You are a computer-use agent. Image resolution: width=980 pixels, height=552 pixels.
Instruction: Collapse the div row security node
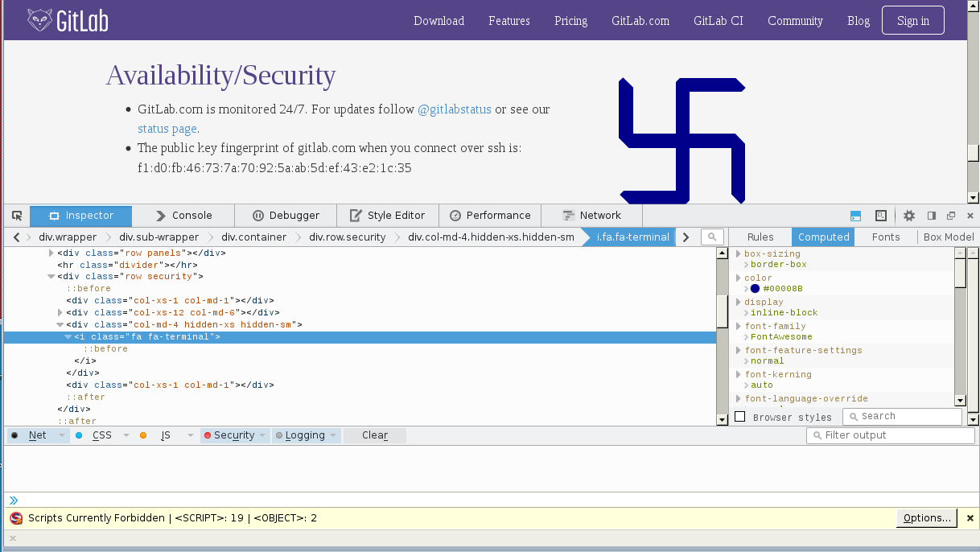click(51, 277)
